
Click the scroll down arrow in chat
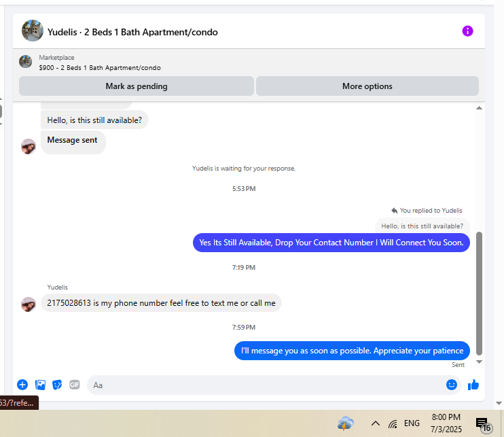click(x=479, y=362)
